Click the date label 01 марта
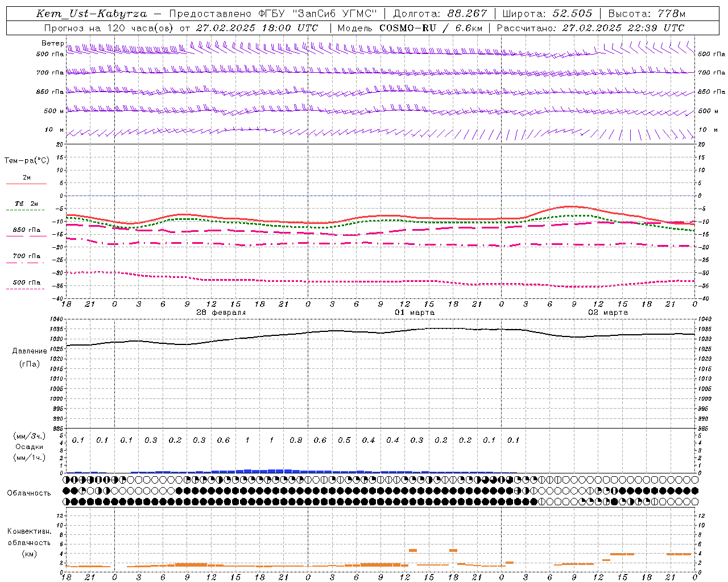728x582 pixels. [415, 313]
